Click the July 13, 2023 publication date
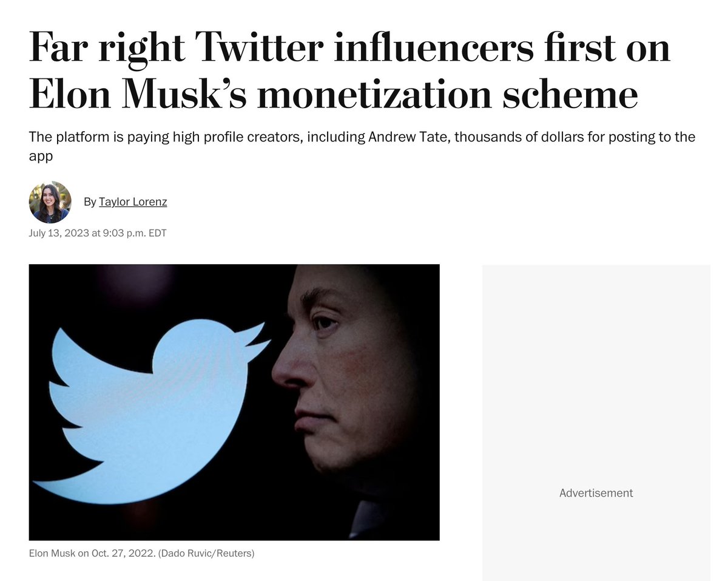Screen dimensions: 728x581 coord(58,233)
